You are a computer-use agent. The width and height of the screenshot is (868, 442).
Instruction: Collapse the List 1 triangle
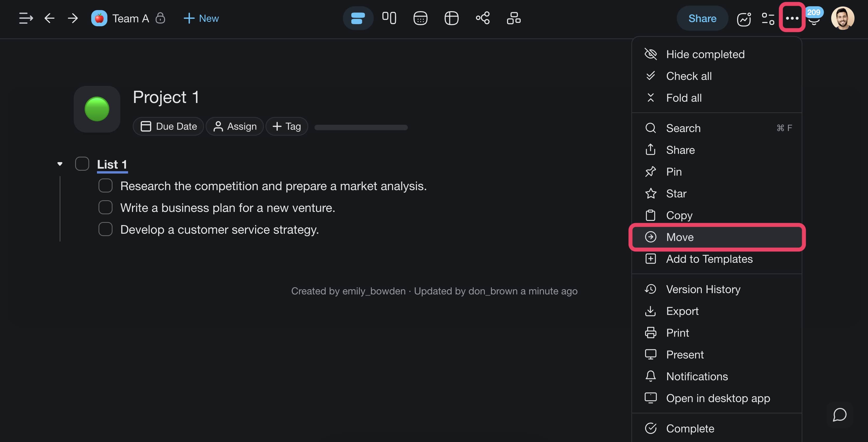pos(60,164)
